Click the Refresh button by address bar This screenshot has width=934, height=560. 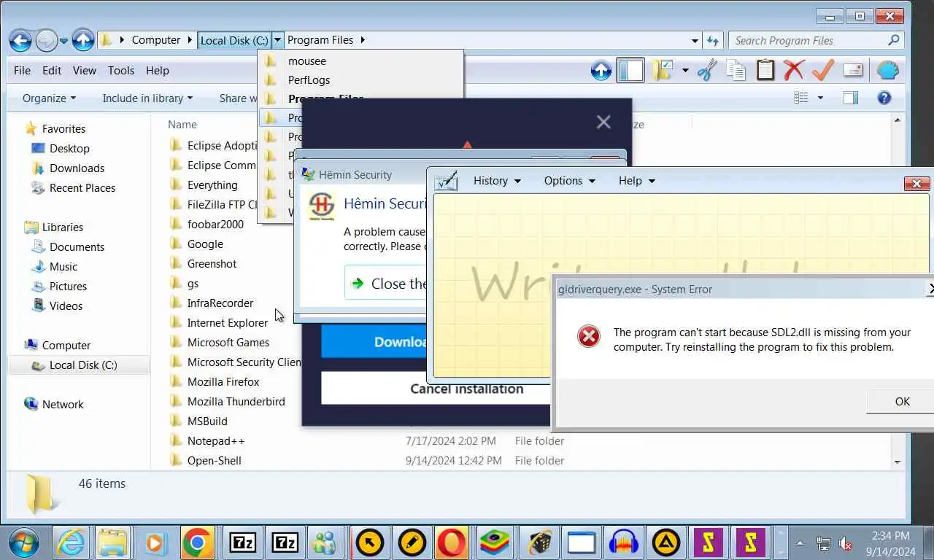click(713, 40)
